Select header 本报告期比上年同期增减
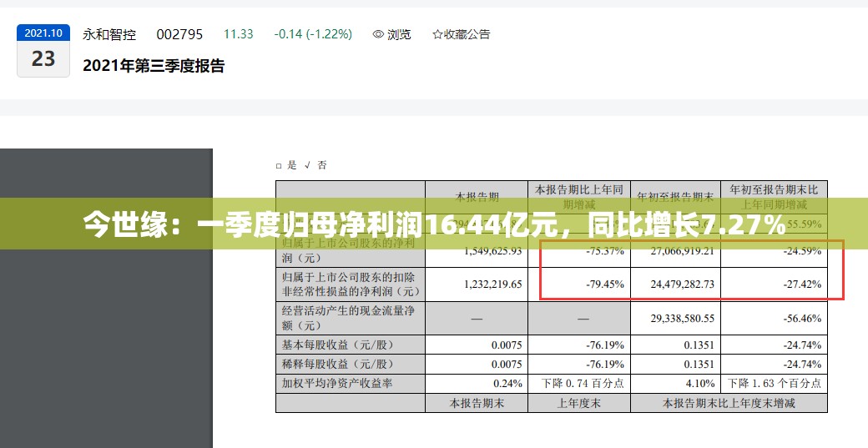Image resolution: width=868 pixels, height=448 pixels. coord(579,197)
